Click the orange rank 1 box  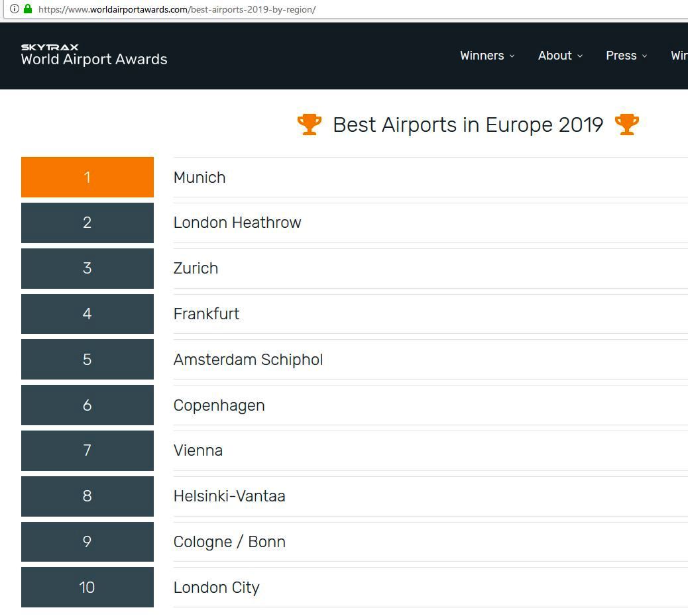pos(87,177)
